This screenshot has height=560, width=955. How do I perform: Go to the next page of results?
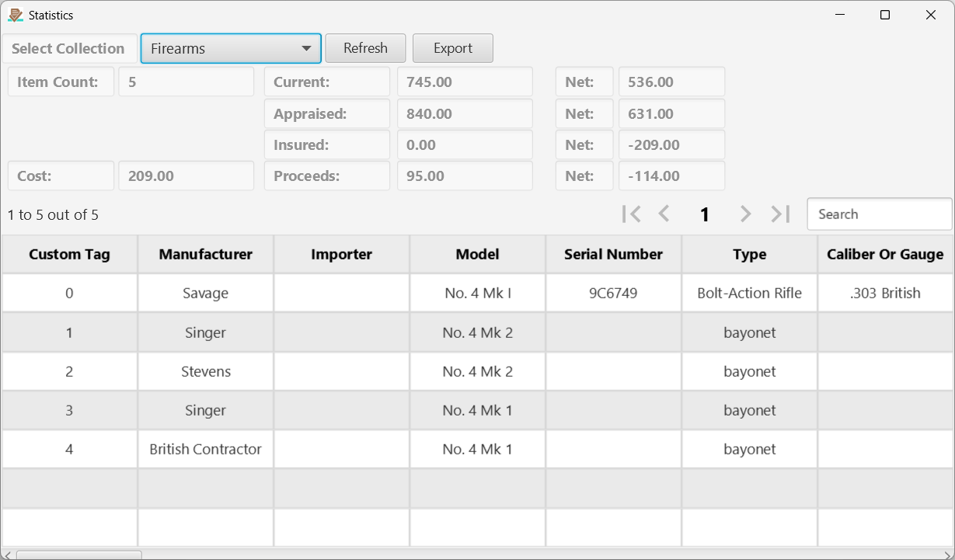click(745, 214)
